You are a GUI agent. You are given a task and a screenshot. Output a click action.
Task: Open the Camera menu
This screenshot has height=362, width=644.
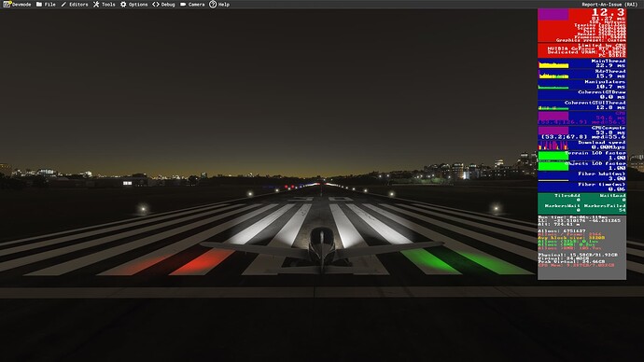(x=192, y=5)
